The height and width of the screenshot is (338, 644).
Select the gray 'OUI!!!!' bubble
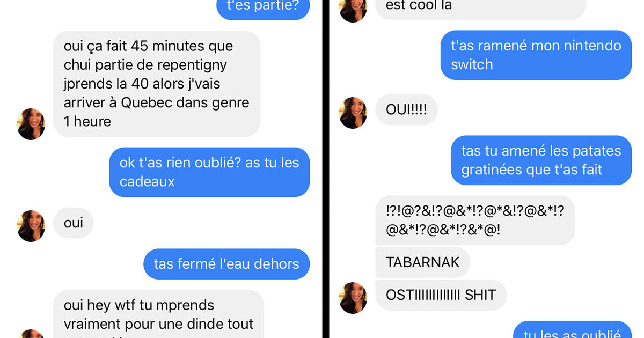tap(406, 109)
